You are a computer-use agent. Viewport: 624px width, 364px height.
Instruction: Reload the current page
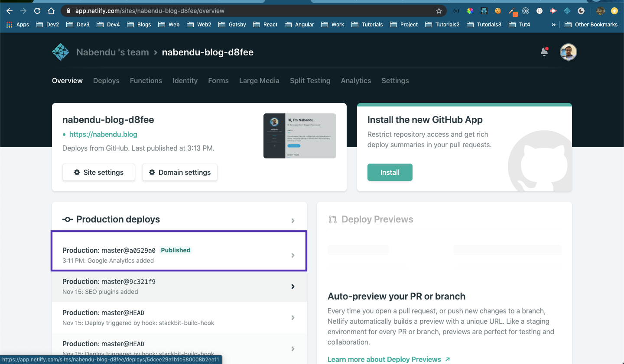point(37,11)
